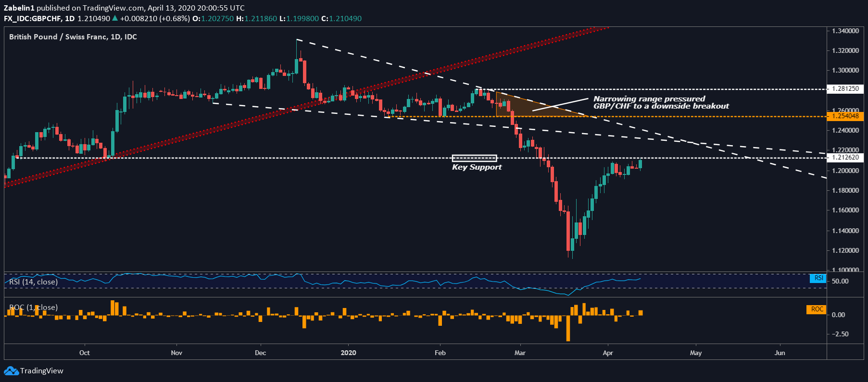Image resolution: width=868 pixels, height=382 pixels.
Task: Click the 'Mar' time axis label
Action: (520, 353)
